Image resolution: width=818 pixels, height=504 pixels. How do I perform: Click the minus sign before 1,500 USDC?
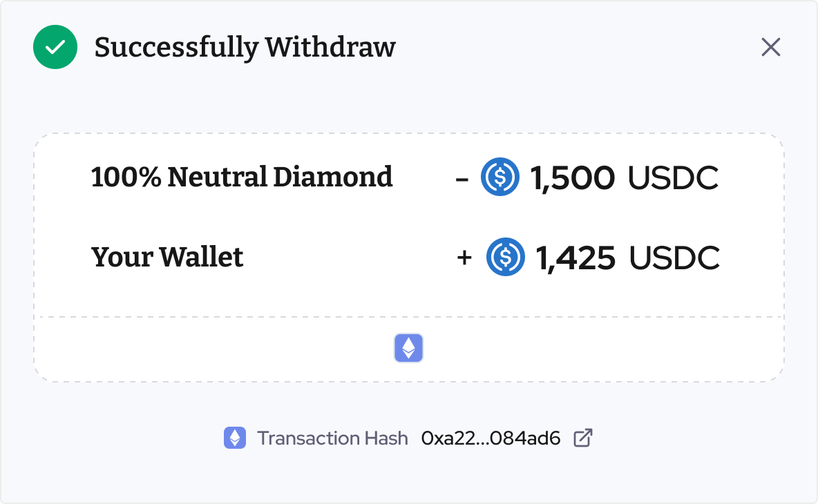coord(462,178)
